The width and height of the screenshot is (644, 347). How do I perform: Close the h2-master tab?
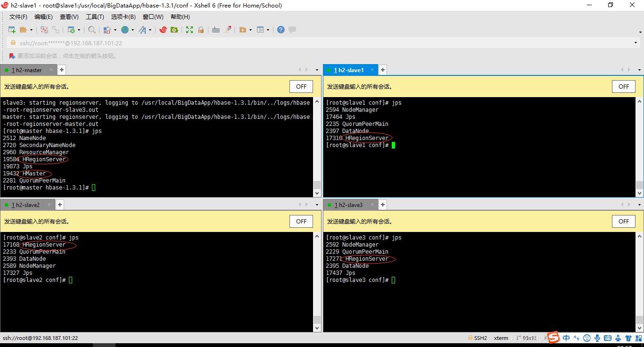pos(51,70)
